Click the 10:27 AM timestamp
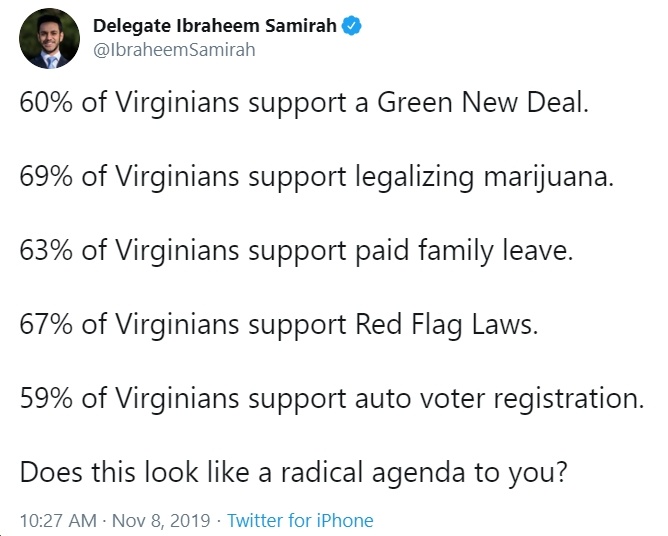The image size is (668, 536). [58, 520]
